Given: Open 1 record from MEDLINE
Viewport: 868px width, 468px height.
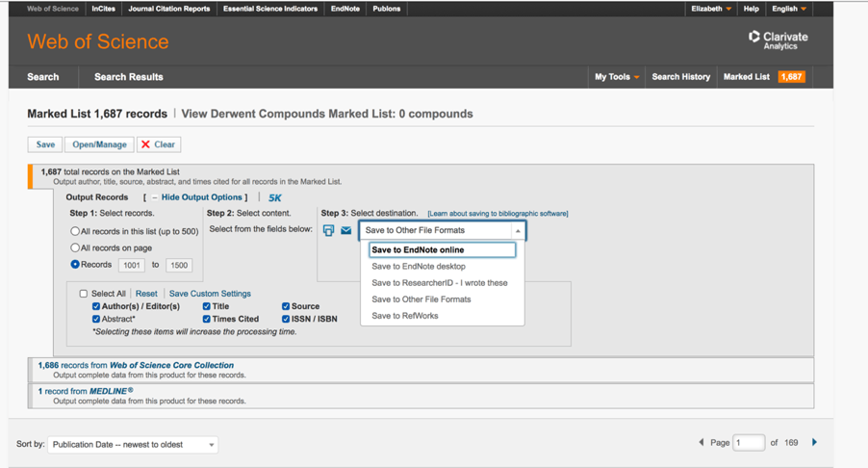Looking at the screenshot, I should 86,391.
